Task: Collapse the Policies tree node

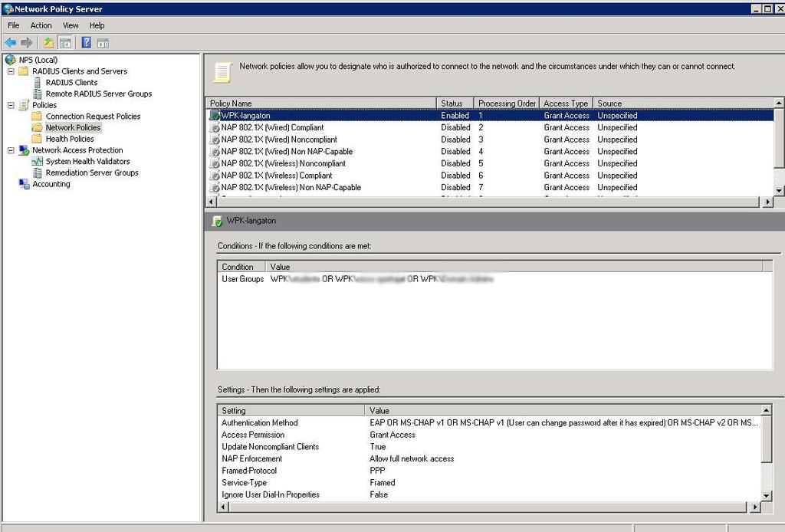Action: [x=11, y=105]
